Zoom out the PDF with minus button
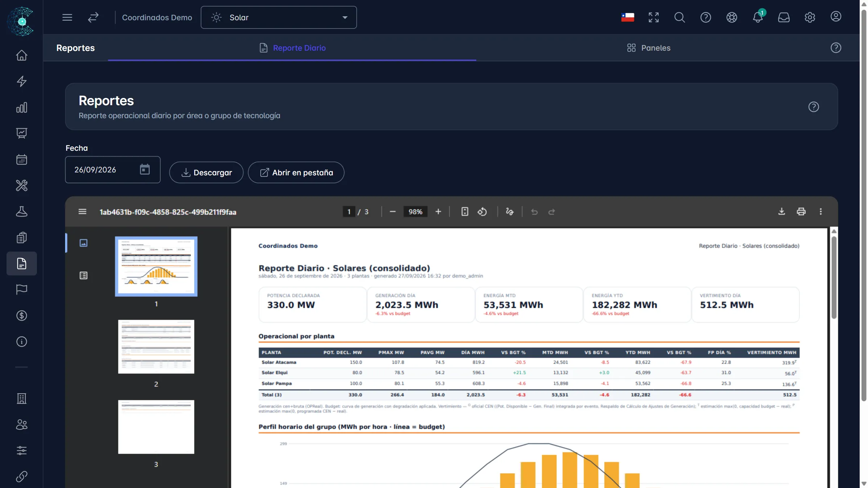868x488 pixels. (x=393, y=212)
